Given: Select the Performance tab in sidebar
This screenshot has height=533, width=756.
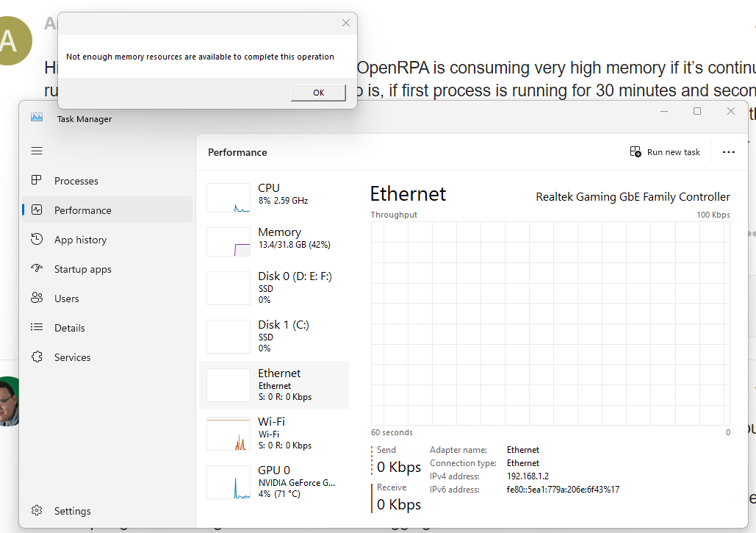Looking at the screenshot, I should (82, 210).
